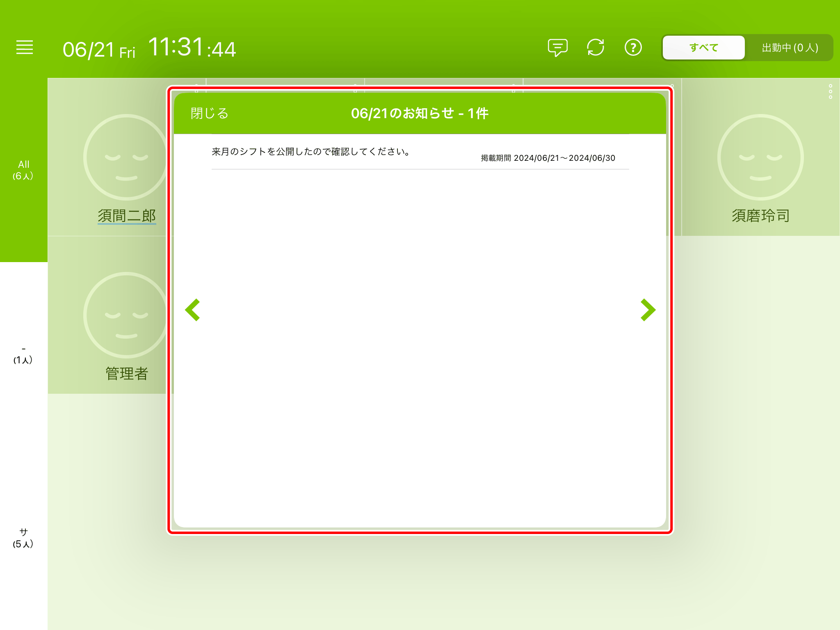Open 須磨玲司 card options dots
Screen dimensions: 840x630
830,91
